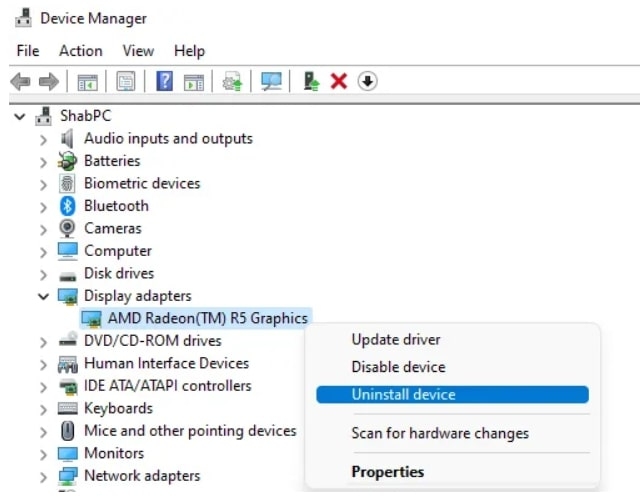Click the Disable device down-arrow icon
Image resolution: width=640 pixels, height=501 pixels.
coord(367,81)
